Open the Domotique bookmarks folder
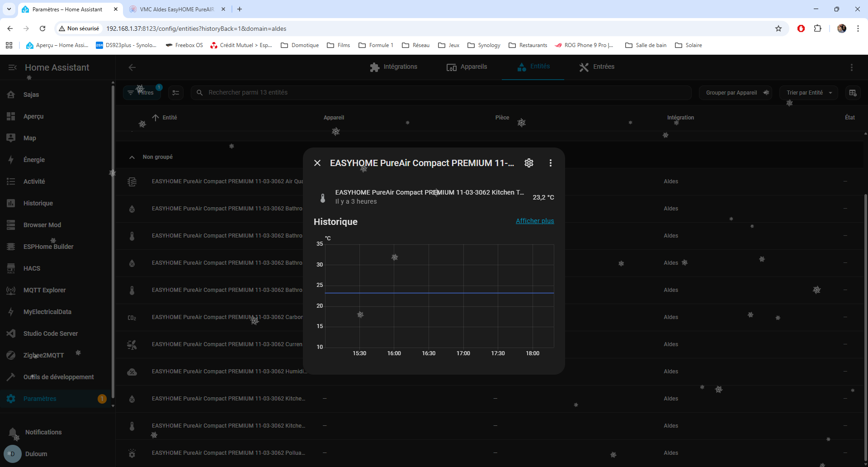The image size is (868, 467). pyautogui.click(x=300, y=45)
